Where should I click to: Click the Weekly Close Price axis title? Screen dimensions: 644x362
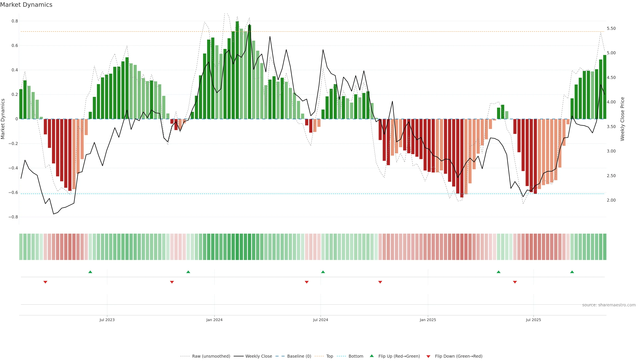point(622,119)
